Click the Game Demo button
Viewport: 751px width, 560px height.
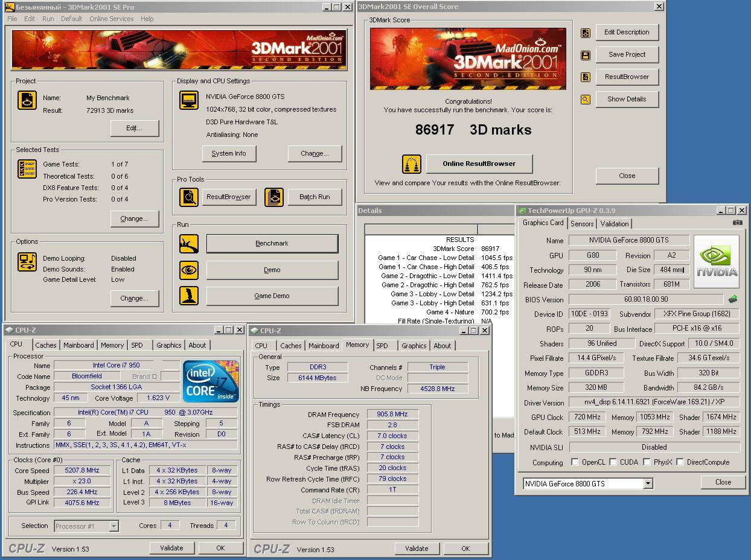pyautogui.click(x=272, y=296)
